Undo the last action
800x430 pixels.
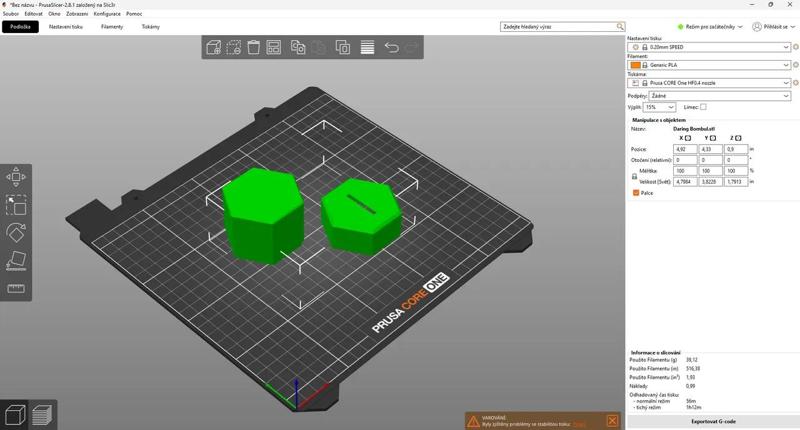pos(391,47)
